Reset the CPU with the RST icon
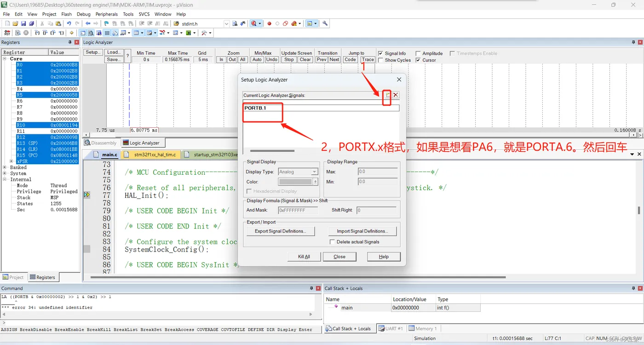Screen dimensions: 644x345 [x=7, y=33]
